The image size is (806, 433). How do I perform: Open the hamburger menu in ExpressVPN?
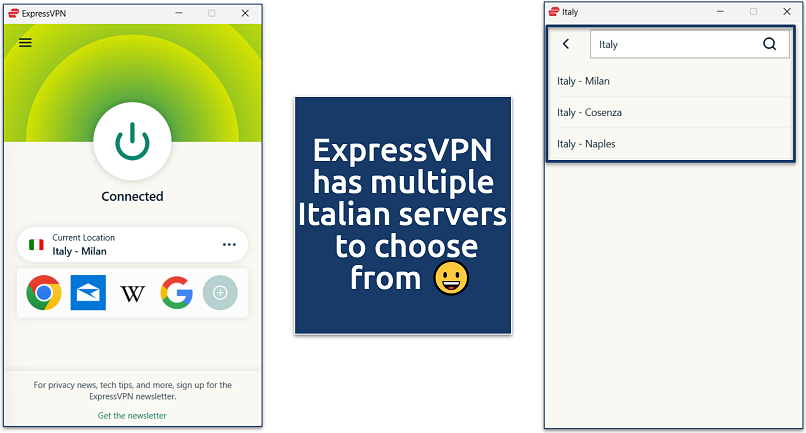point(25,43)
